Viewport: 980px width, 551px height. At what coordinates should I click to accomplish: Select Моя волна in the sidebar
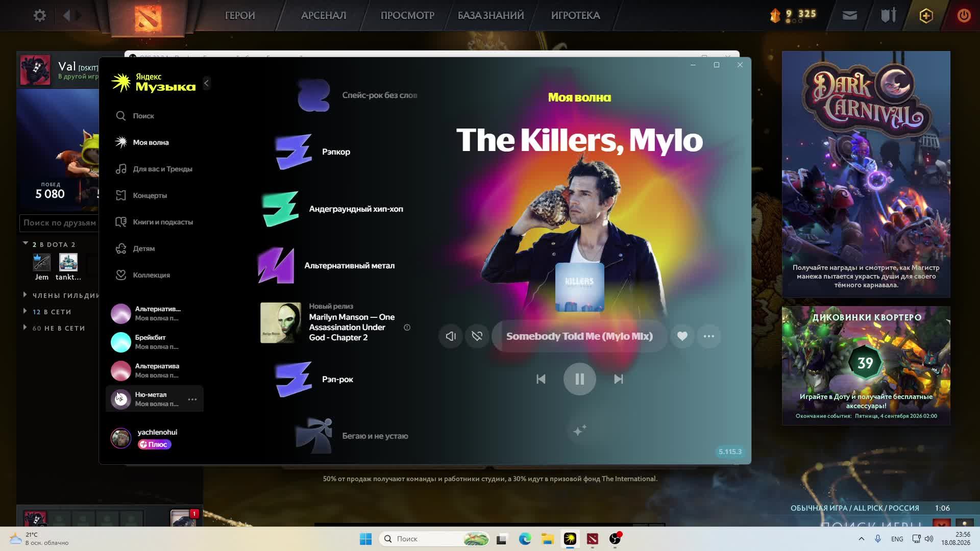click(142, 142)
